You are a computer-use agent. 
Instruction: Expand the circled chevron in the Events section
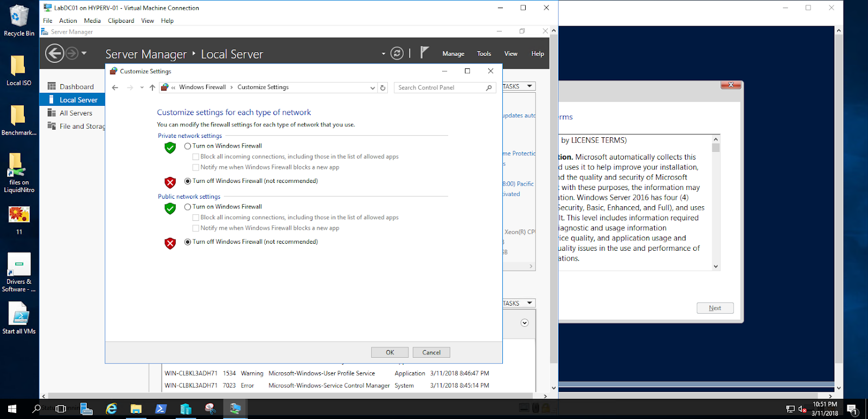[x=525, y=323]
